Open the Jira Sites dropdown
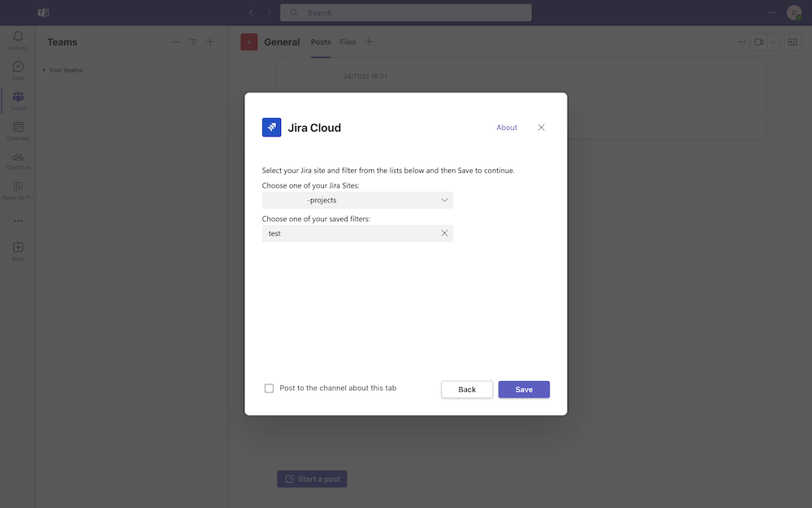Image resolution: width=812 pixels, height=508 pixels. pos(357,200)
